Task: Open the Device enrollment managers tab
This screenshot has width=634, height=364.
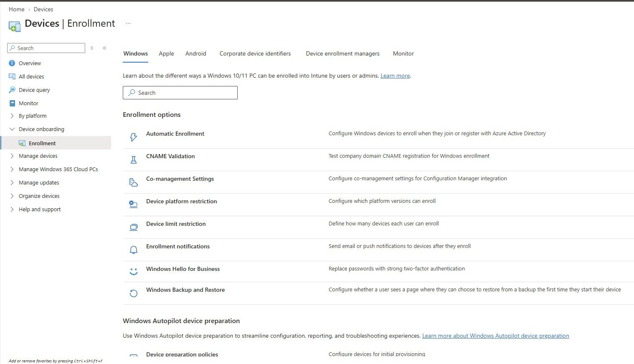Action: pyautogui.click(x=342, y=53)
